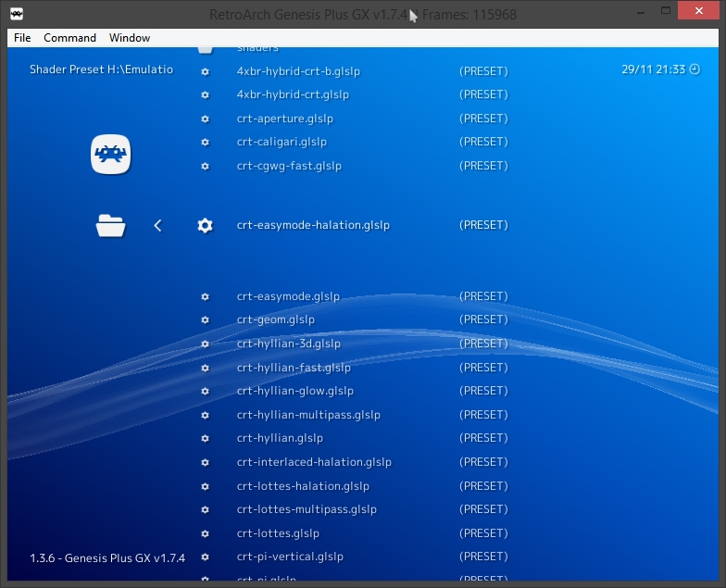
Task: Select the crt-geom.glslp preset
Action: point(276,319)
